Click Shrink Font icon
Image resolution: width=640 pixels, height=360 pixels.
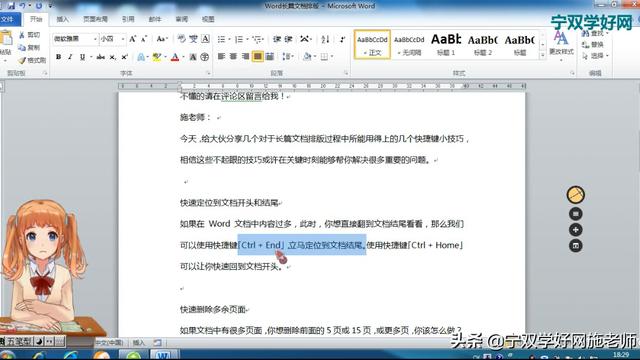(144, 39)
